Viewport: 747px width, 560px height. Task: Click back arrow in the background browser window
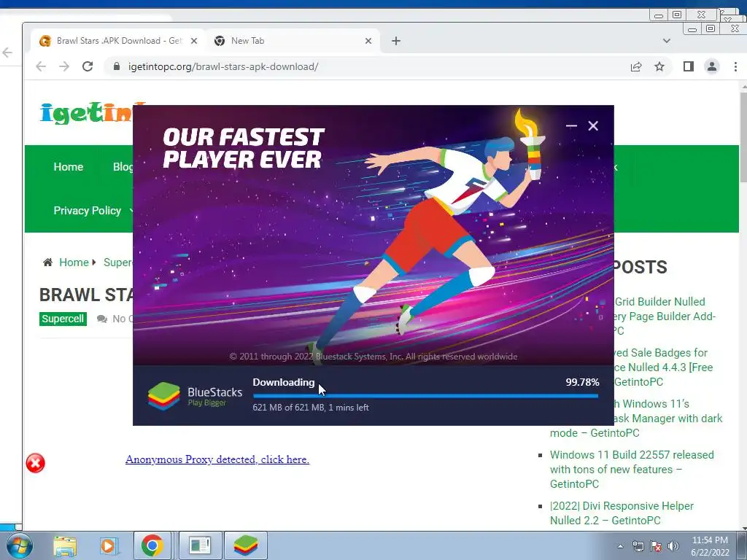(7, 52)
